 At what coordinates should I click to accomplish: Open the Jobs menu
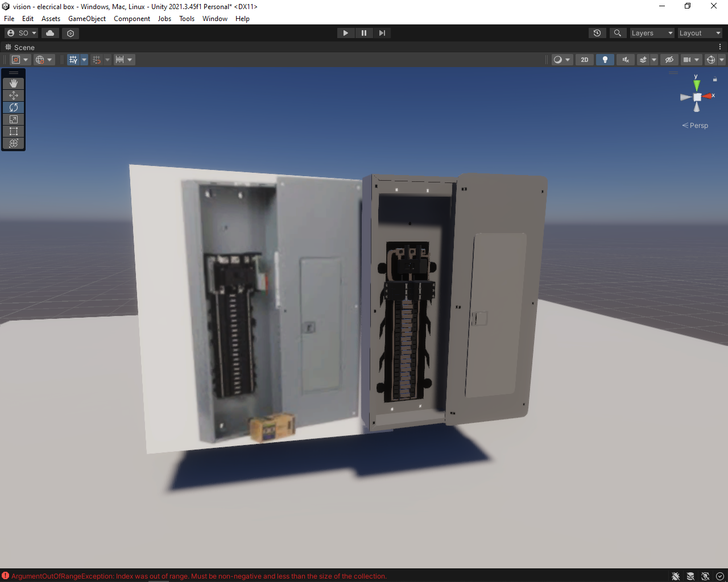pos(164,18)
